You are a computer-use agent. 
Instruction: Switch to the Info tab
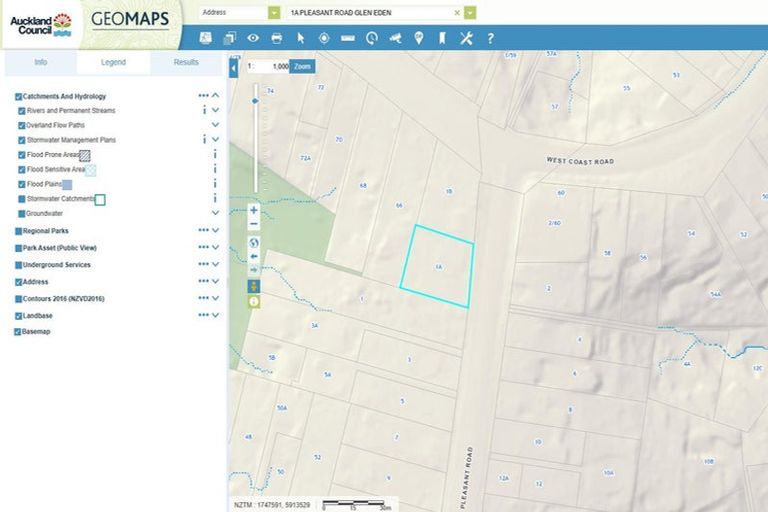41,62
